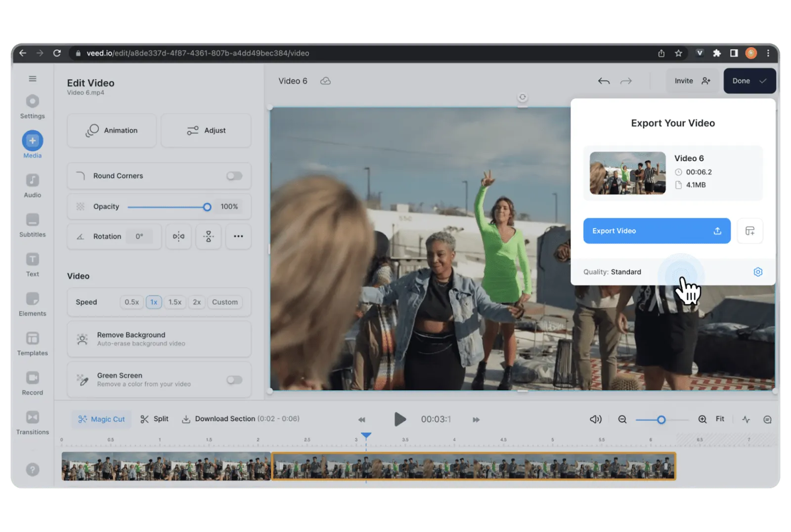The height and width of the screenshot is (532, 791).
Task: Select the highlighted second timeline clip
Action: [x=474, y=466]
